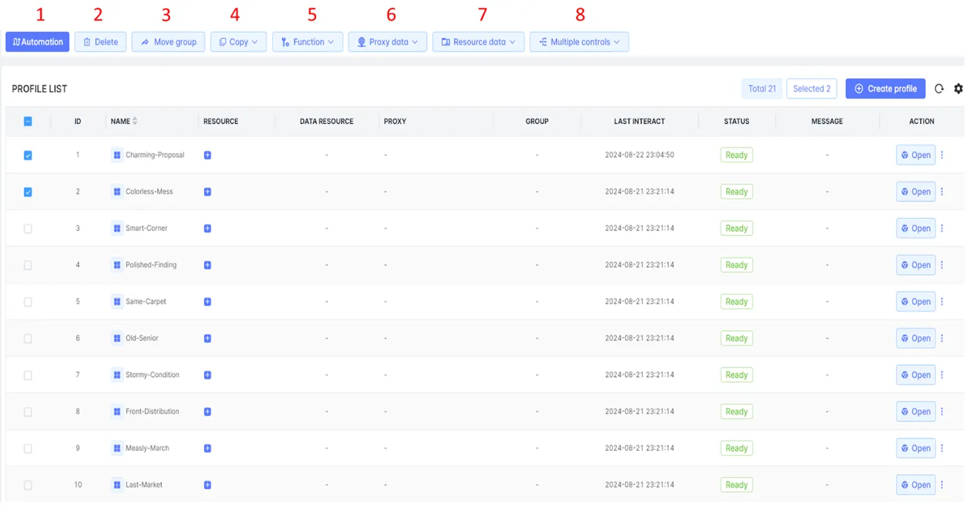Click the Windows icon beside Old-Senior profile
This screenshot has width=980, height=511.
tap(117, 338)
